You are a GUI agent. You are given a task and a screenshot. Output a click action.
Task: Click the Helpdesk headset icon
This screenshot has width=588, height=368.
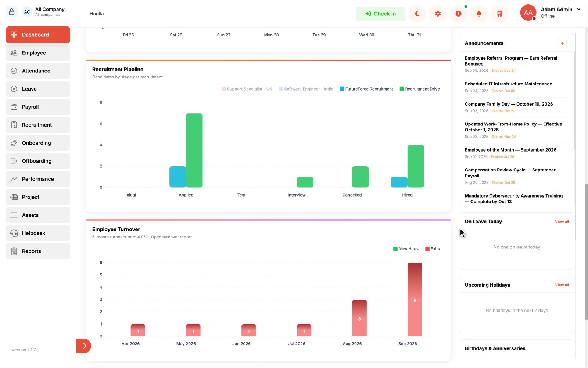[x=14, y=233]
